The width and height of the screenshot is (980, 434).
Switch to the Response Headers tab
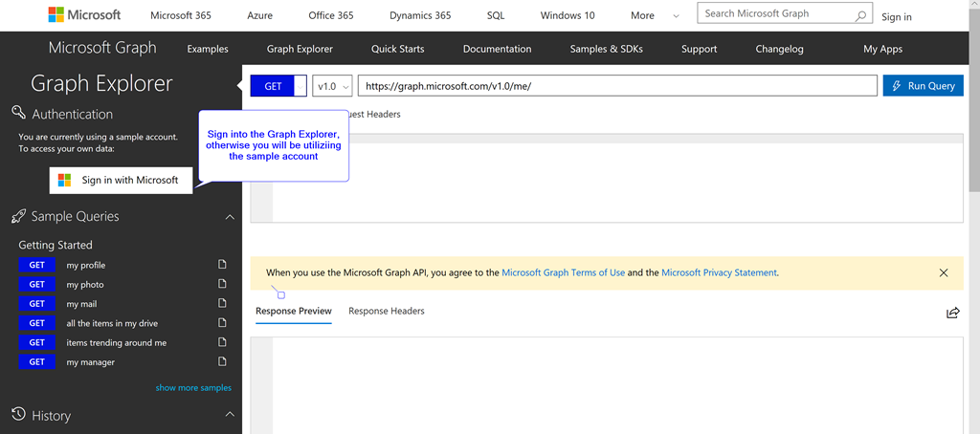point(387,311)
